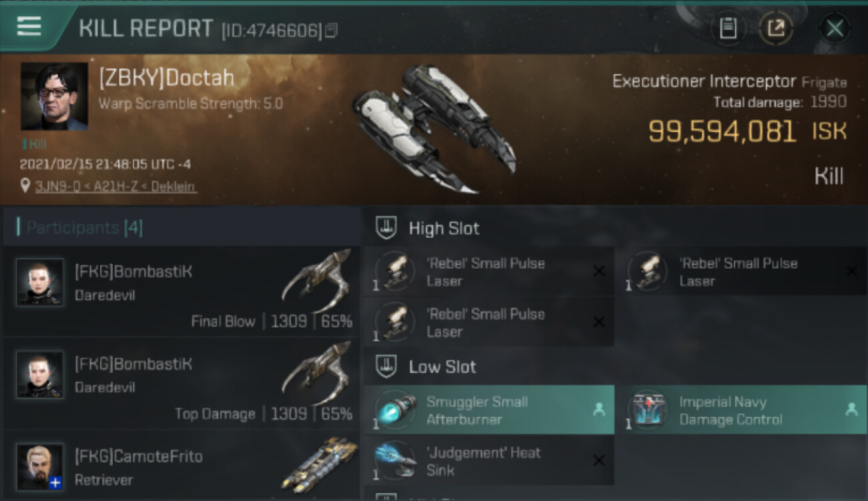Image resolution: width=868 pixels, height=501 pixels.
Task: Open Doctah's character portrait
Action: 54,96
